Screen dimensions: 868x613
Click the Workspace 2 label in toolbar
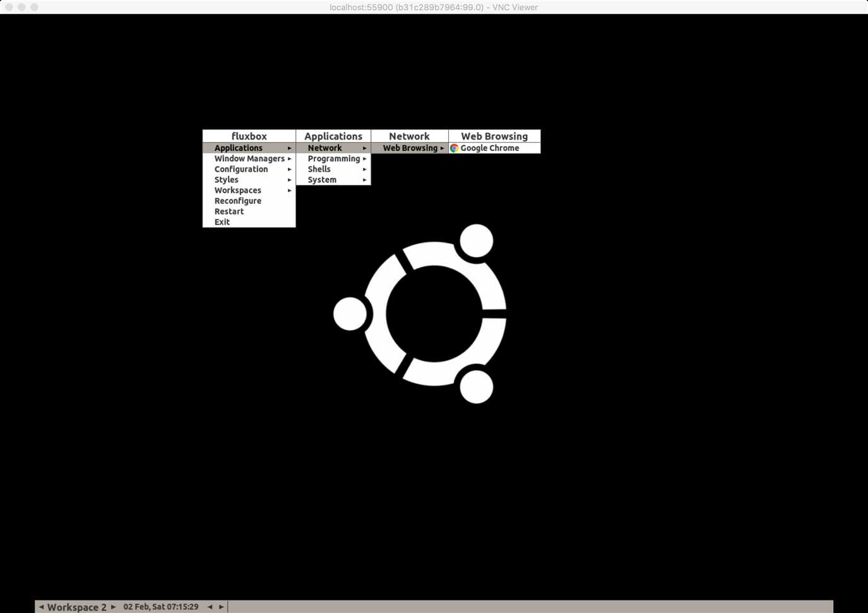click(77, 607)
